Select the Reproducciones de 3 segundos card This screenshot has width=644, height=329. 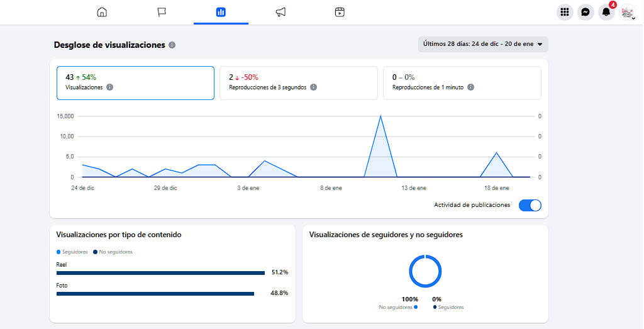[298, 82]
